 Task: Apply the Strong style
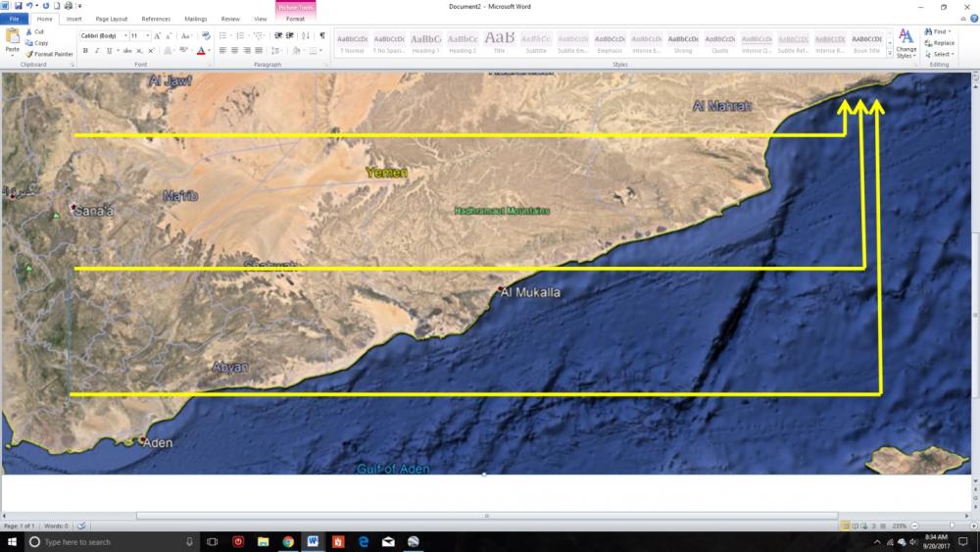coord(683,42)
